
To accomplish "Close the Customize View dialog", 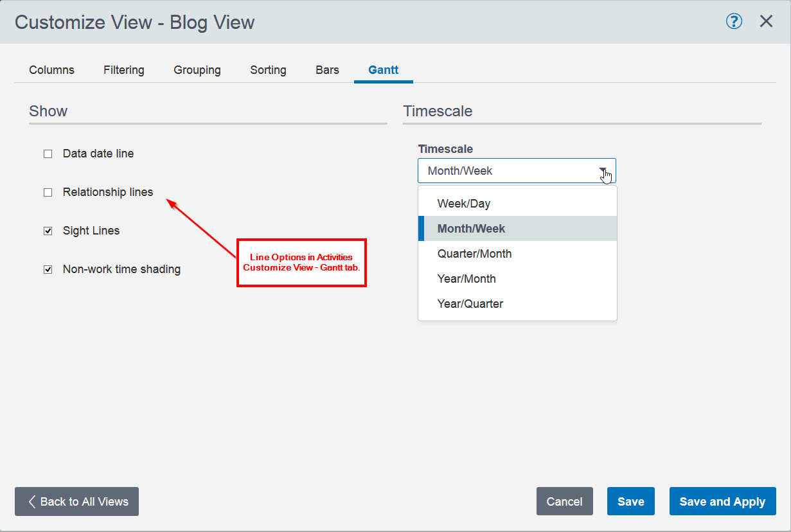I will click(x=766, y=22).
